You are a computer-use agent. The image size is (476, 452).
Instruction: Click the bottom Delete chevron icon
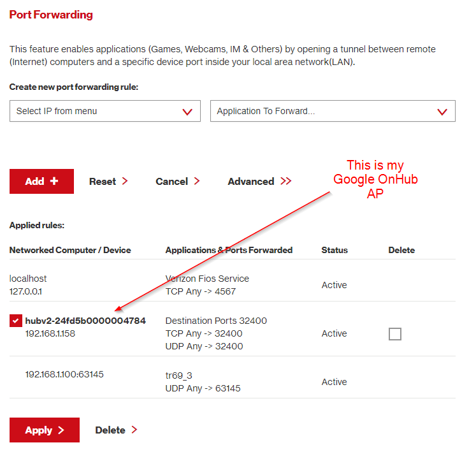[x=134, y=430]
